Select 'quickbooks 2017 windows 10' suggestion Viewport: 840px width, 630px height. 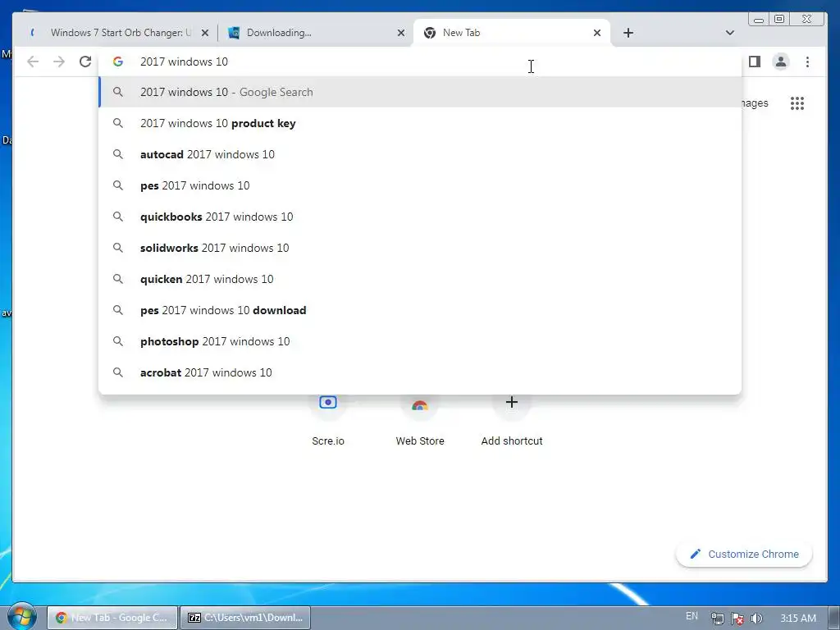click(x=420, y=217)
